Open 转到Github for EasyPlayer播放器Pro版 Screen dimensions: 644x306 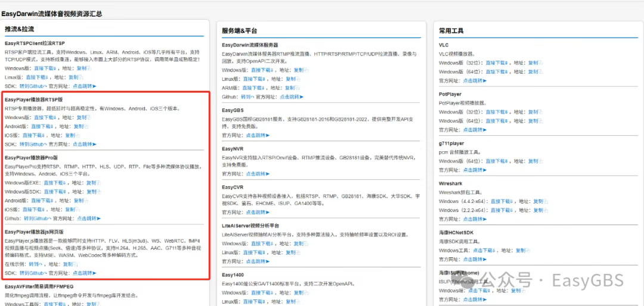pos(38,218)
